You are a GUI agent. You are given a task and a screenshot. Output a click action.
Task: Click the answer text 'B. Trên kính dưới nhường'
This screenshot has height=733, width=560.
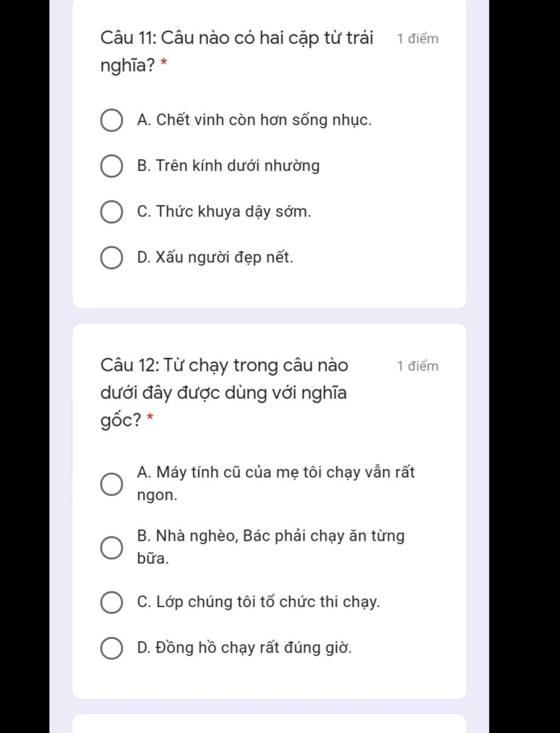click(229, 166)
